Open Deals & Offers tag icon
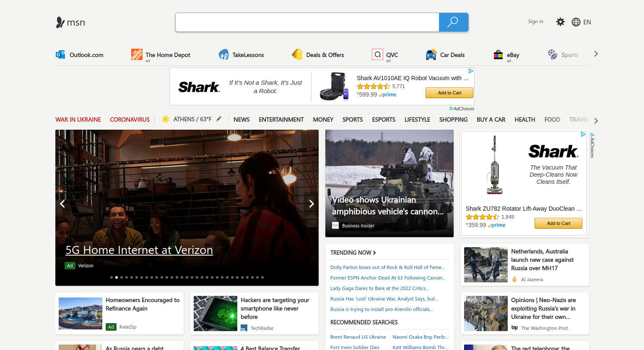The image size is (644, 350). point(297,54)
